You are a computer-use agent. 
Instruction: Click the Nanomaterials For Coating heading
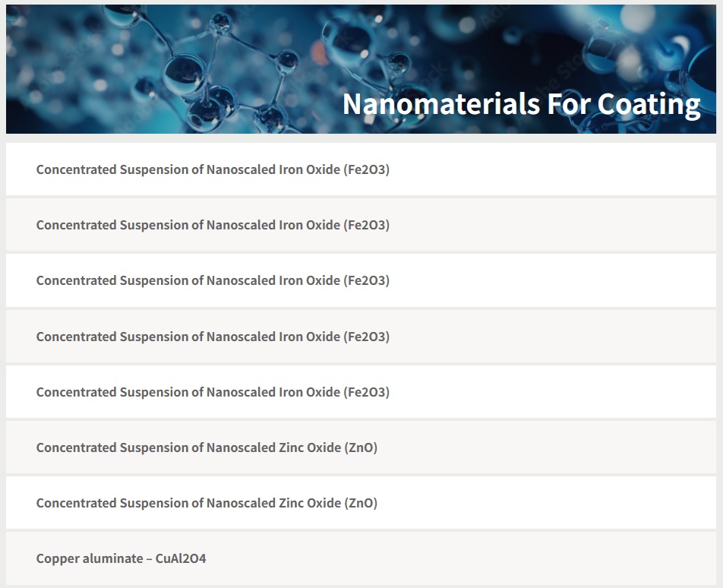point(521,103)
